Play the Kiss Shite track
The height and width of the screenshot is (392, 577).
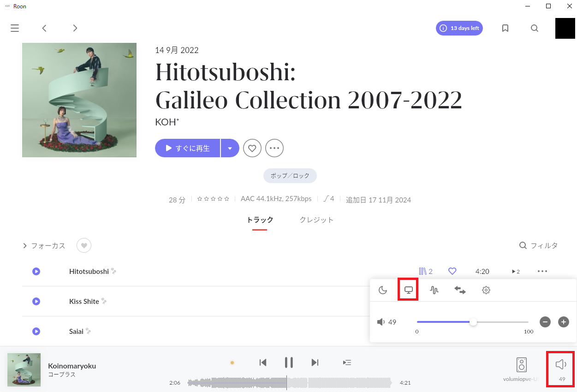click(36, 301)
